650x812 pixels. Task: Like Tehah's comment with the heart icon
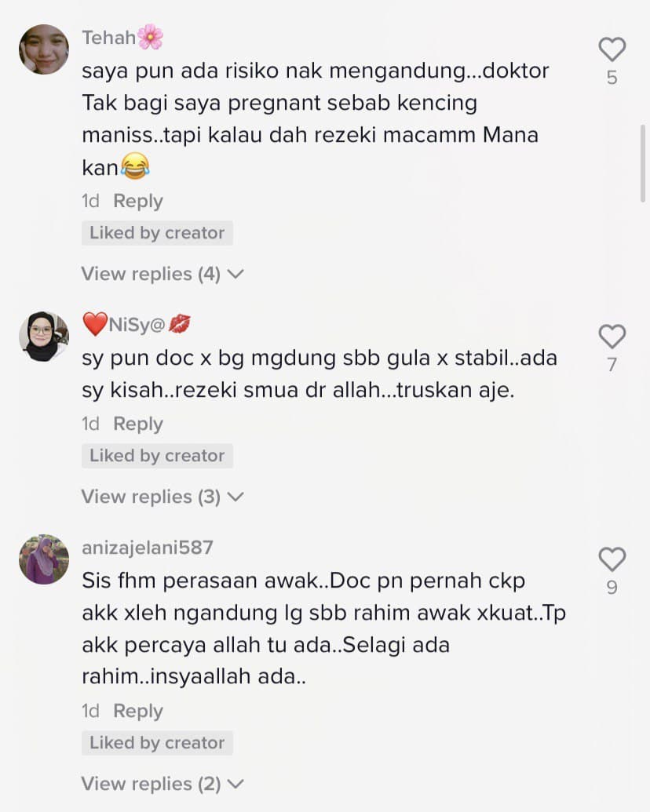pyautogui.click(x=612, y=49)
